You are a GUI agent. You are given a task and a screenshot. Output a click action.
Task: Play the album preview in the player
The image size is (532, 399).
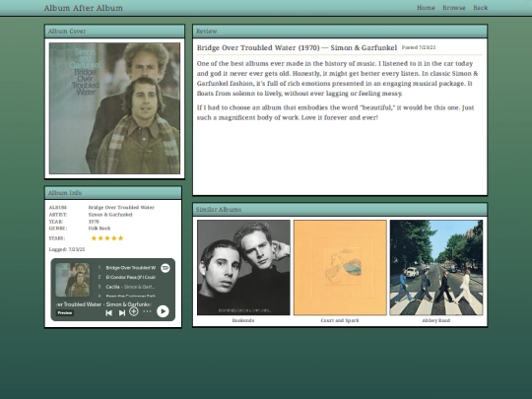(x=163, y=311)
